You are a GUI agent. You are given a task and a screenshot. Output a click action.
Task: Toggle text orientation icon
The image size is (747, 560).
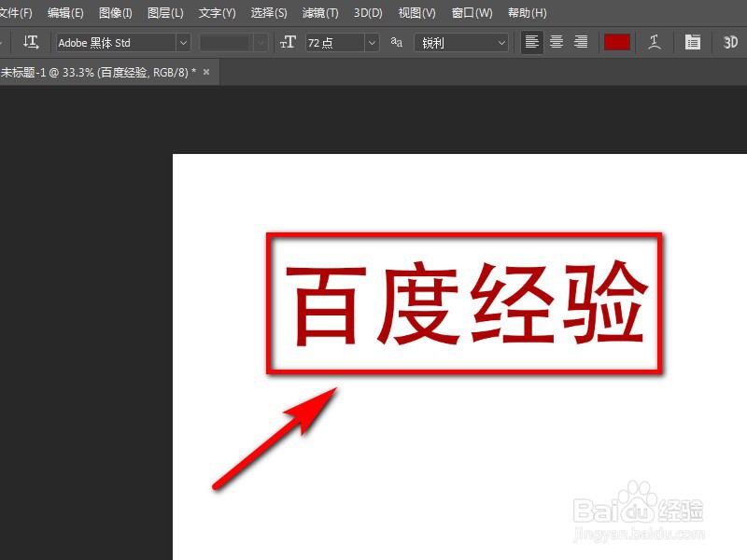[31, 42]
